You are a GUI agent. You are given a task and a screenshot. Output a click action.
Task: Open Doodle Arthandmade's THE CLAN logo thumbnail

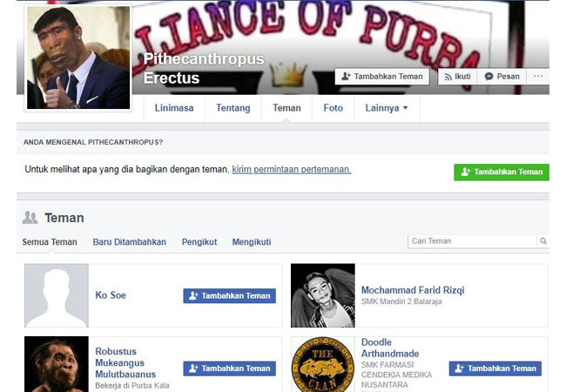coord(323,364)
